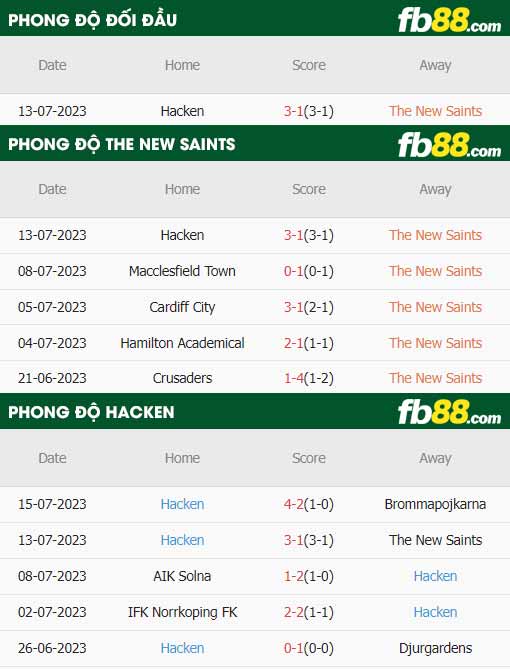The height and width of the screenshot is (669, 510).
Task: Select Cardiff City in home column
Action: [x=182, y=307]
